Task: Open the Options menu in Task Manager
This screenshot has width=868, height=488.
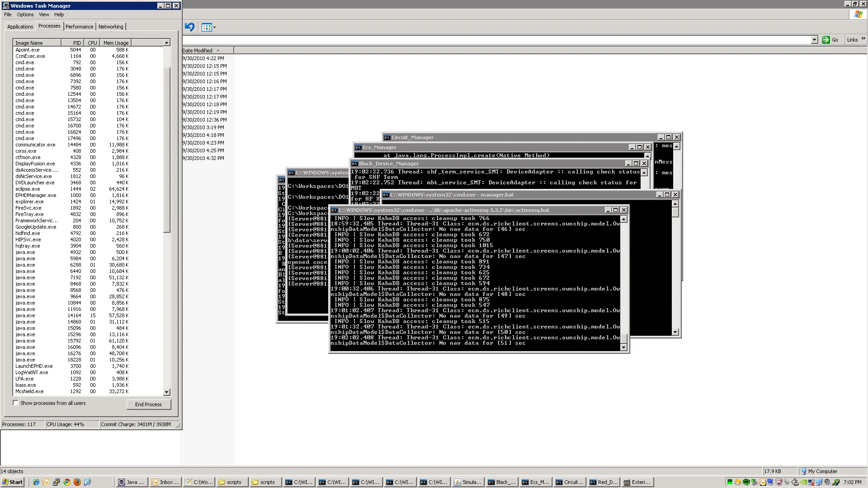Action: (x=25, y=14)
